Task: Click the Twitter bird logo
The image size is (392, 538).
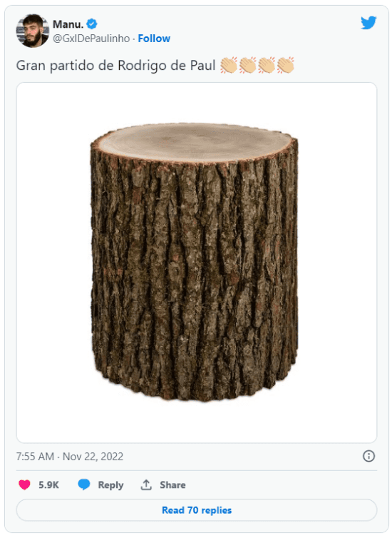Action: pyautogui.click(x=368, y=23)
